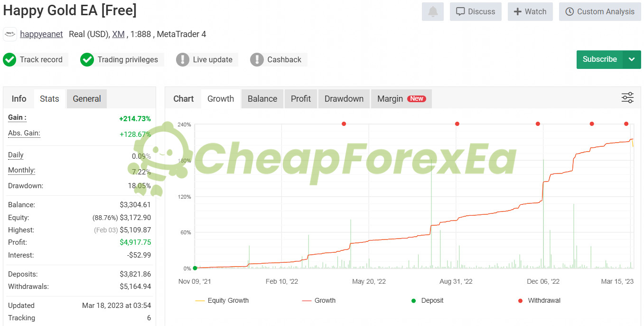Viewport: 644px width, 326px height.
Task: Select the -$52.99 interest value
Action: (x=139, y=255)
